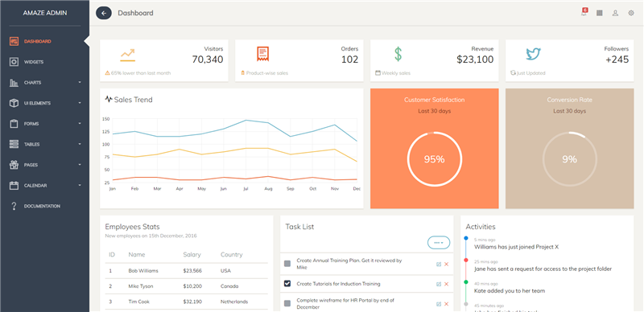
Task: Click the red timeline dot at 25 mins ago
Action: point(466,260)
